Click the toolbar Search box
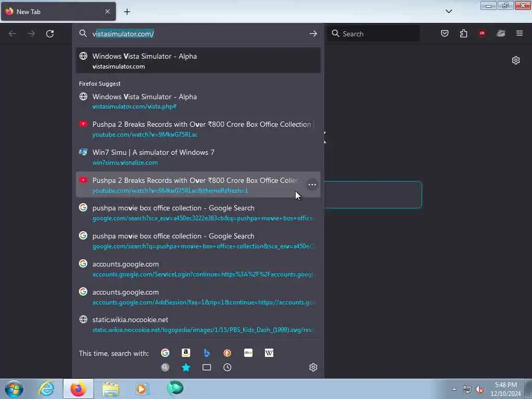This screenshot has width=532, height=399. point(373,34)
